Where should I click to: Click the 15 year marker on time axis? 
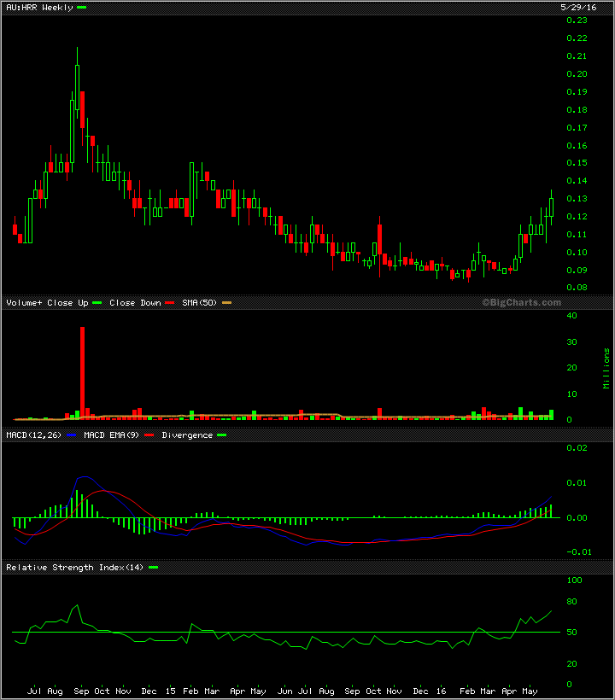point(171,691)
